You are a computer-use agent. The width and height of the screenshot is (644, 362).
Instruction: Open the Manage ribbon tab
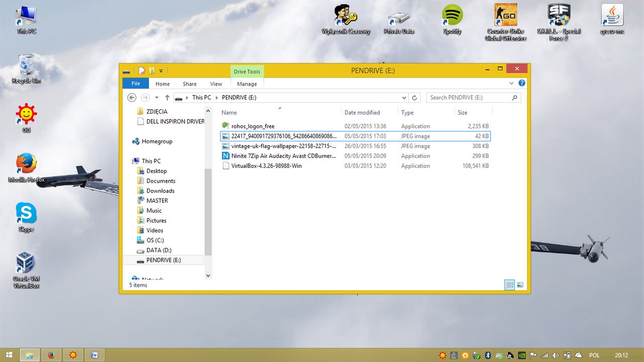click(247, 84)
